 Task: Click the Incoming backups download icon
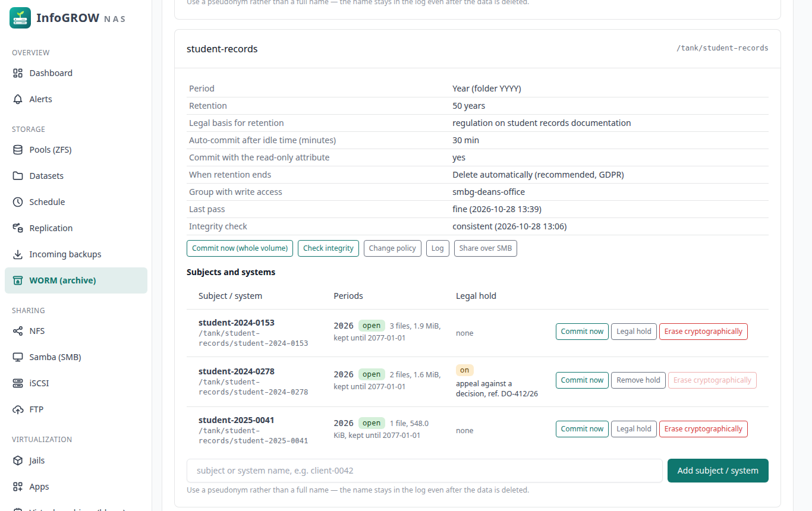coord(18,254)
